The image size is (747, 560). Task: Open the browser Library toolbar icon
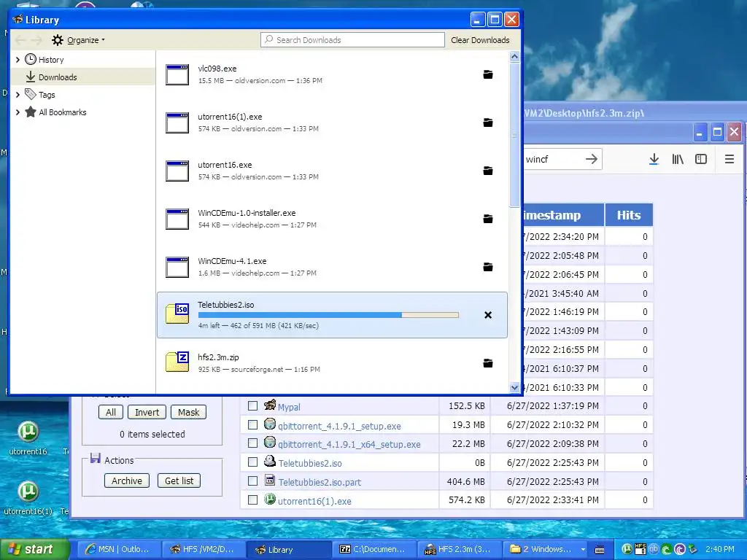point(678,159)
